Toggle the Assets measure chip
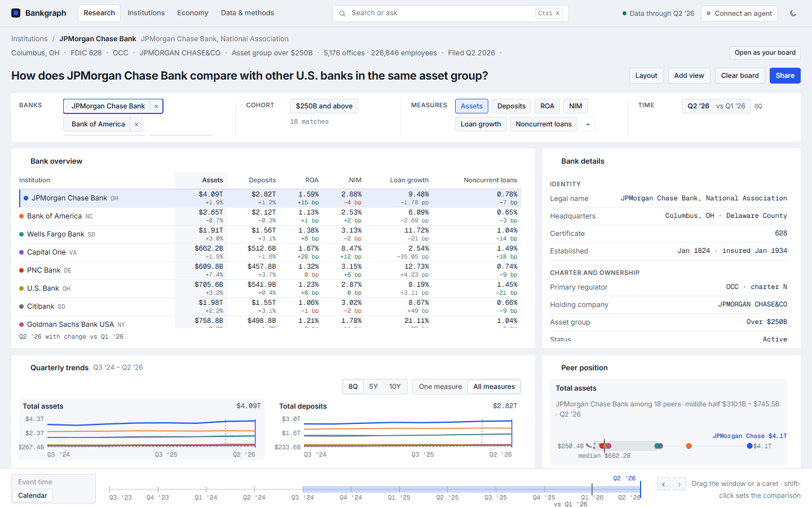 coord(471,106)
